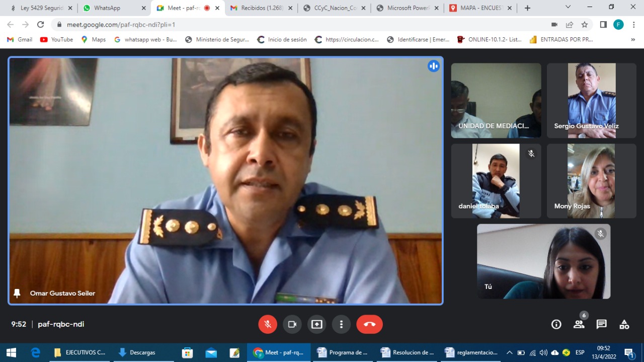Toggle the camera button off
Screen dimensions: 644x362
coord(292,324)
